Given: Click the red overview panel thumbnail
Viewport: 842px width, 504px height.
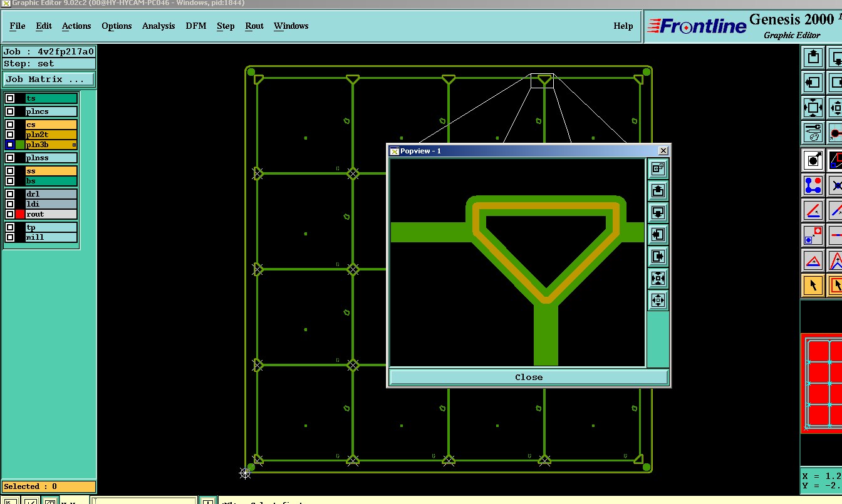Looking at the screenshot, I should click(822, 383).
